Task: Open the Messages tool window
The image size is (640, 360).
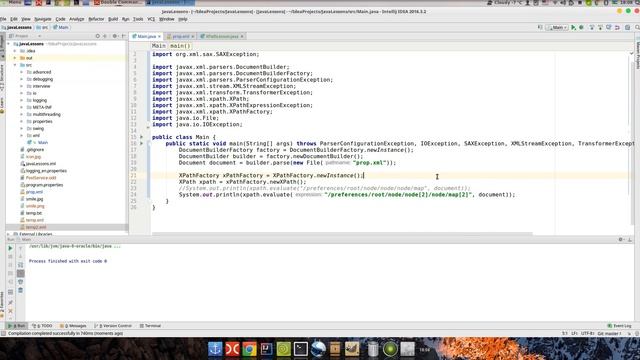Action: (73, 326)
